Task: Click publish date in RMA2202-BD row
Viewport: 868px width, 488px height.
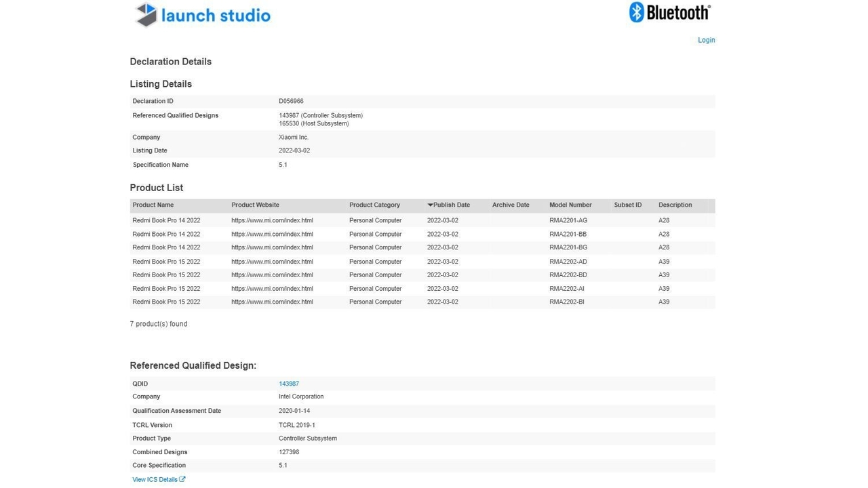Action: 443,275
